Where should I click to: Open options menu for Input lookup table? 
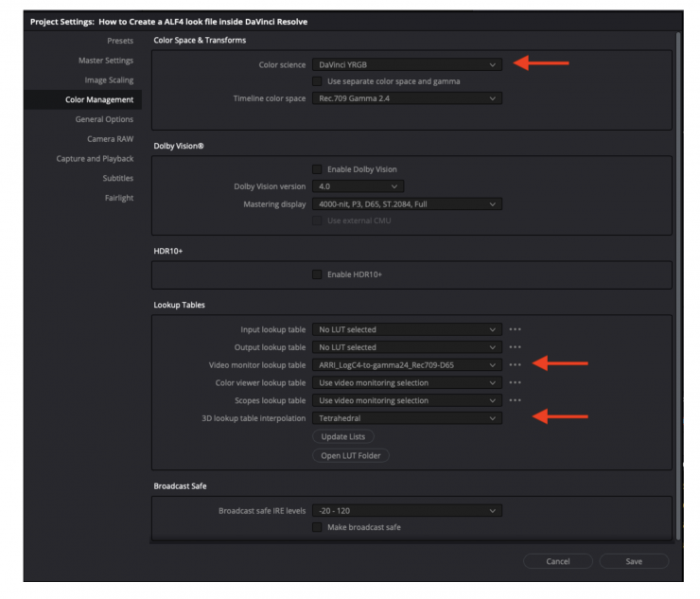[515, 329]
